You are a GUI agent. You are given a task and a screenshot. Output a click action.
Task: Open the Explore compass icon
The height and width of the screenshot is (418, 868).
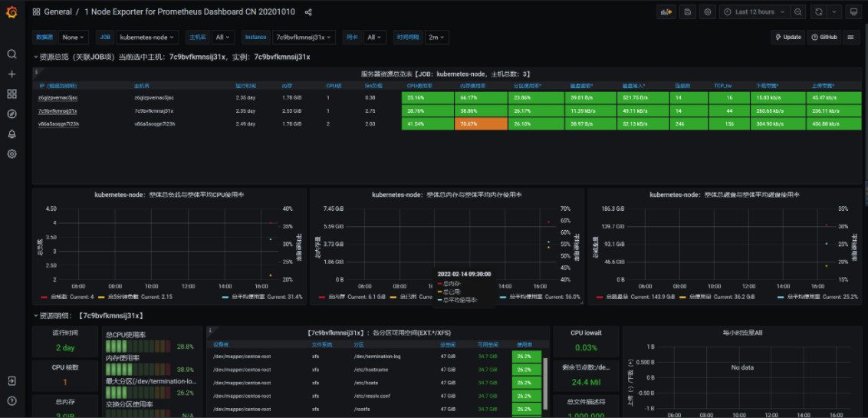point(12,114)
